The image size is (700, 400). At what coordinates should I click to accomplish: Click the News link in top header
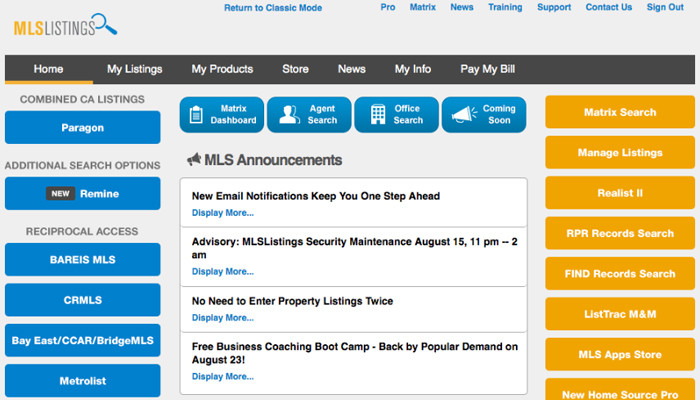462,7
